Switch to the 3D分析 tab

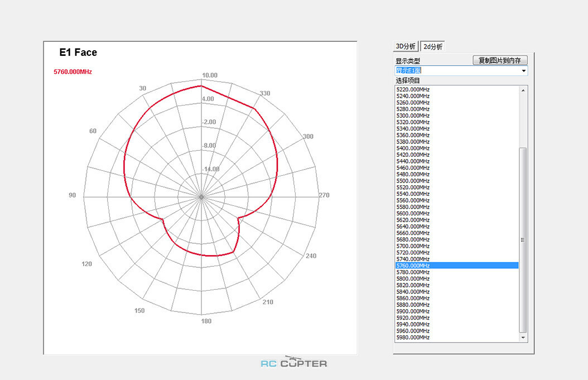(x=406, y=46)
